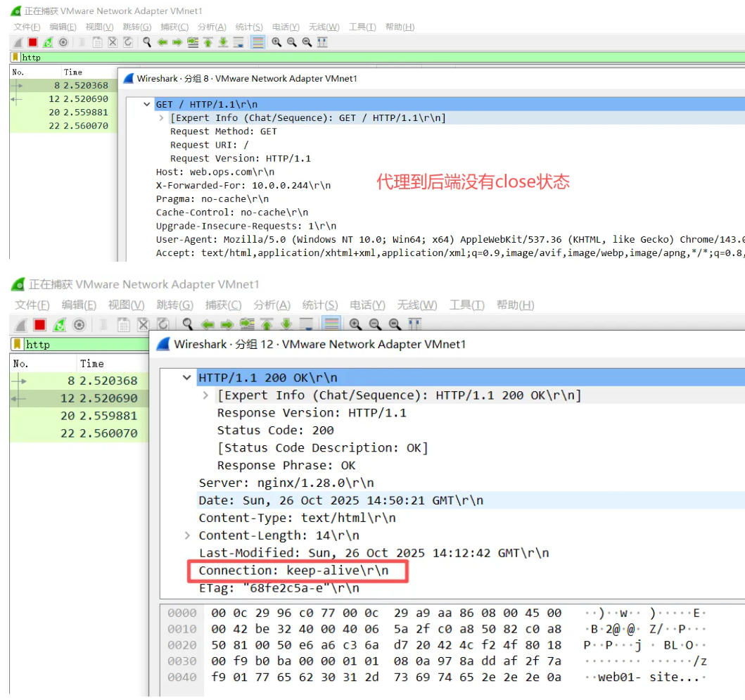Toggle auto-scroll during live capture in the upper toolbar
The image size is (745, 700).
pos(238,42)
